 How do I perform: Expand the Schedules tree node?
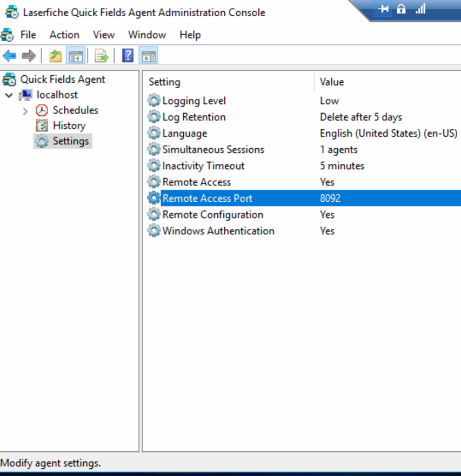click(x=25, y=111)
